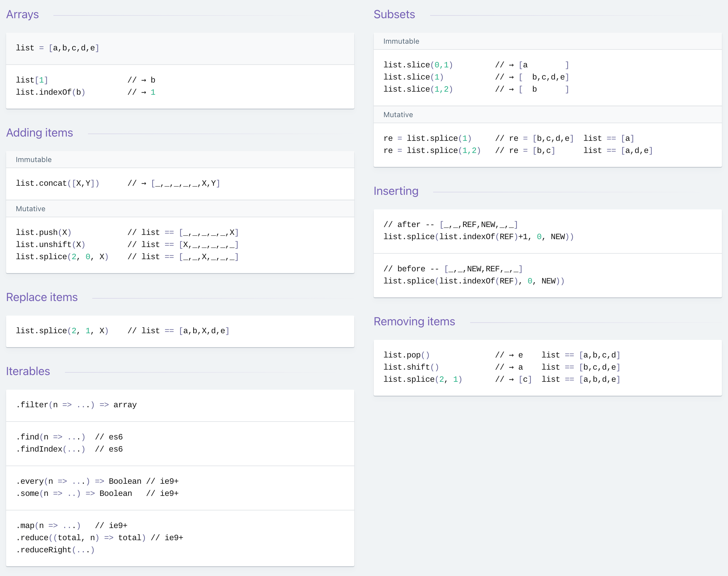Click the 'list.pop()' code line
The image size is (728, 576).
502,355
